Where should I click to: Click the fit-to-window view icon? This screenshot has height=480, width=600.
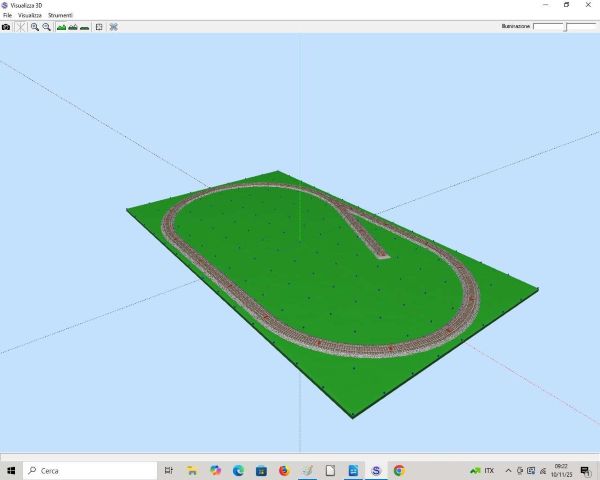click(x=99, y=27)
